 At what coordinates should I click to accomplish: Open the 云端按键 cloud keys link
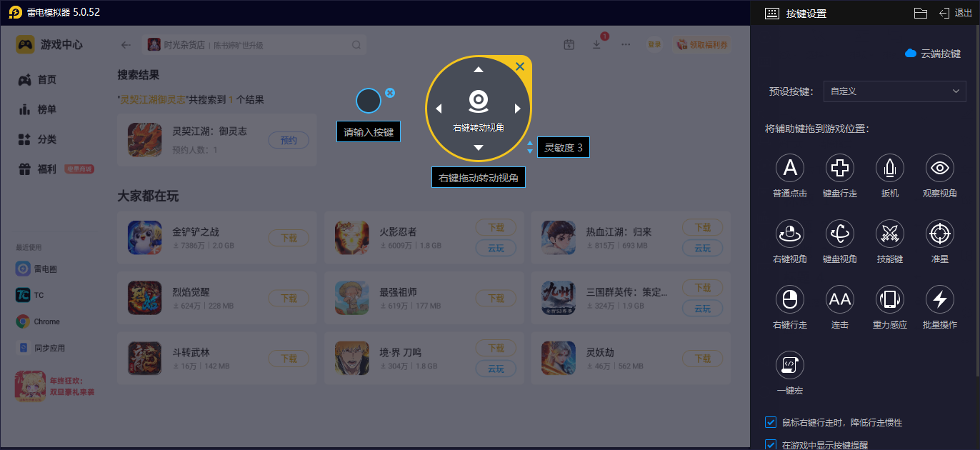[933, 54]
